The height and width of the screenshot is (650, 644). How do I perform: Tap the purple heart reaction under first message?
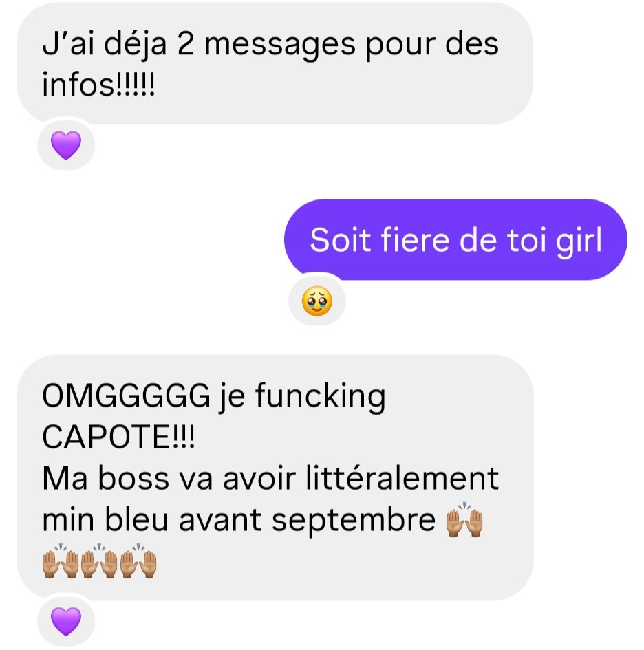click(x=66, y=145)
